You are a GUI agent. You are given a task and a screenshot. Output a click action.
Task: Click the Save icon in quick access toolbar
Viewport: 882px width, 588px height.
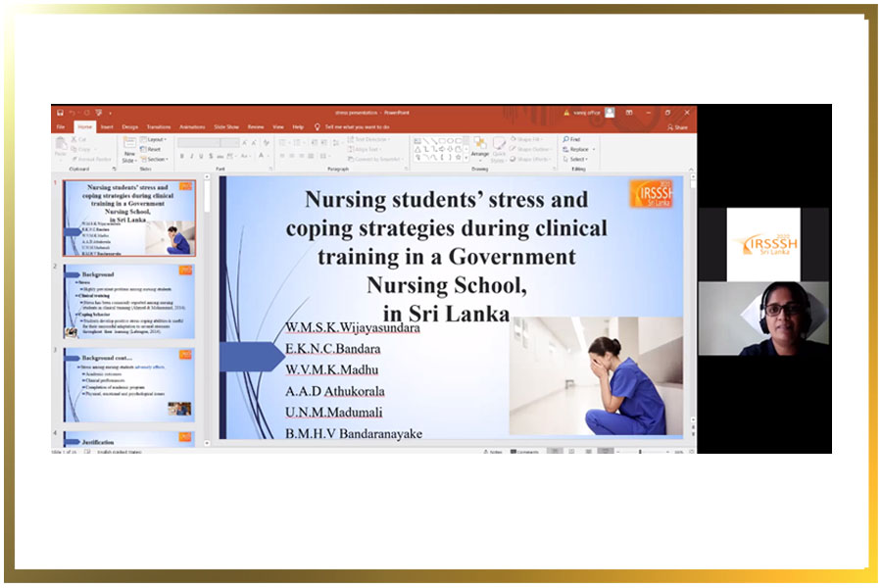[60, 113]
